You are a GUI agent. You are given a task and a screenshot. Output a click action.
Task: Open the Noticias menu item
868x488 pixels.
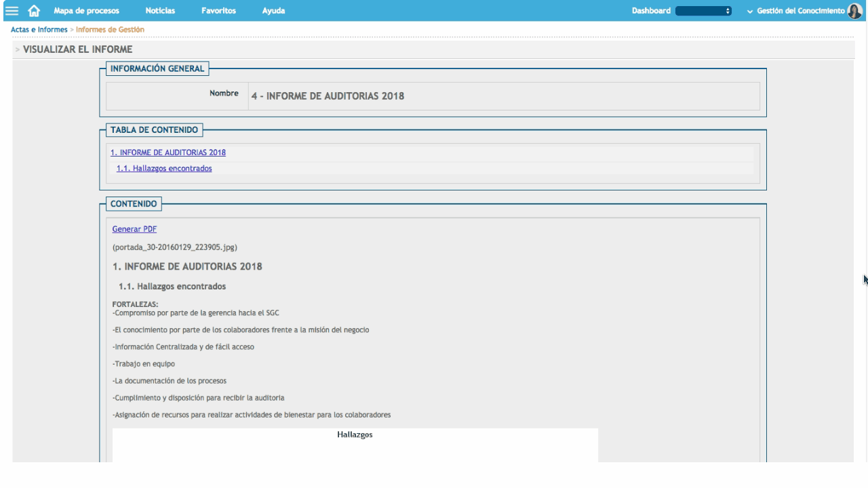[161, 11]
